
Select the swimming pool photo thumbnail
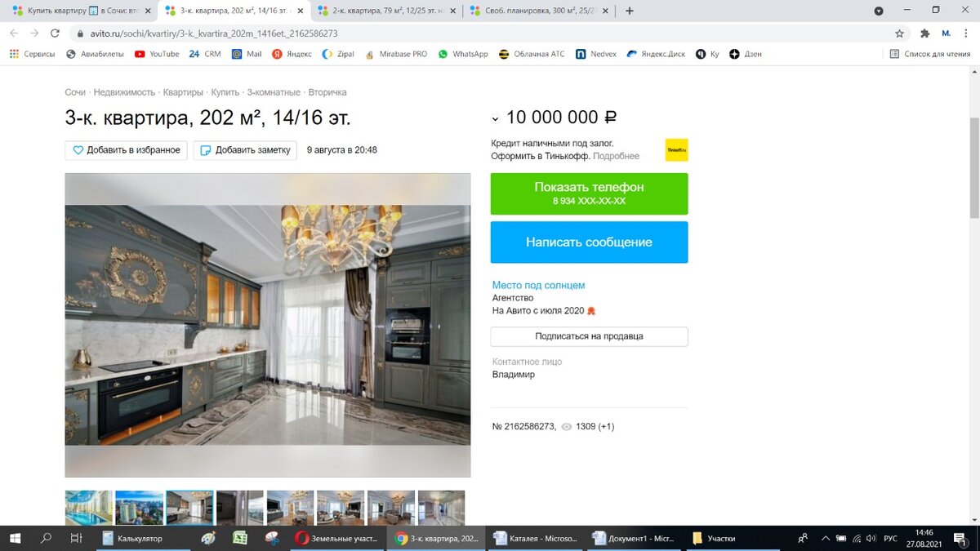coord(89,507)
